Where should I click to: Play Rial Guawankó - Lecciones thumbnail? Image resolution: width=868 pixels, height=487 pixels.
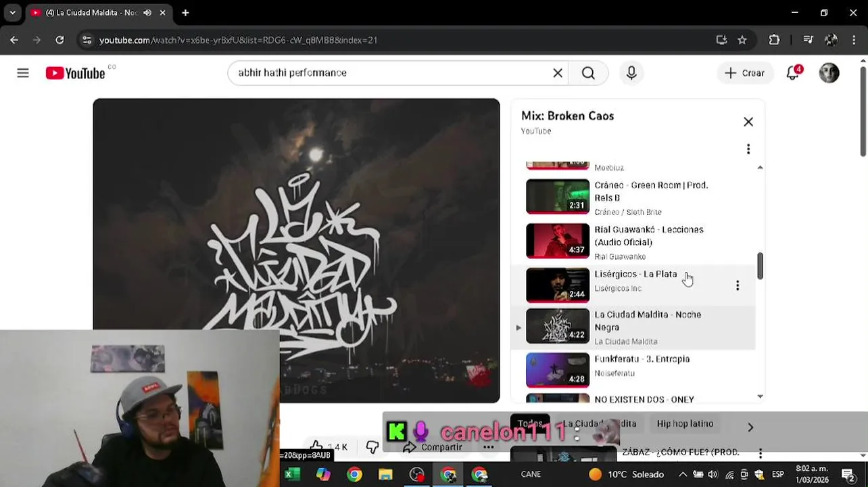(558, 240)
